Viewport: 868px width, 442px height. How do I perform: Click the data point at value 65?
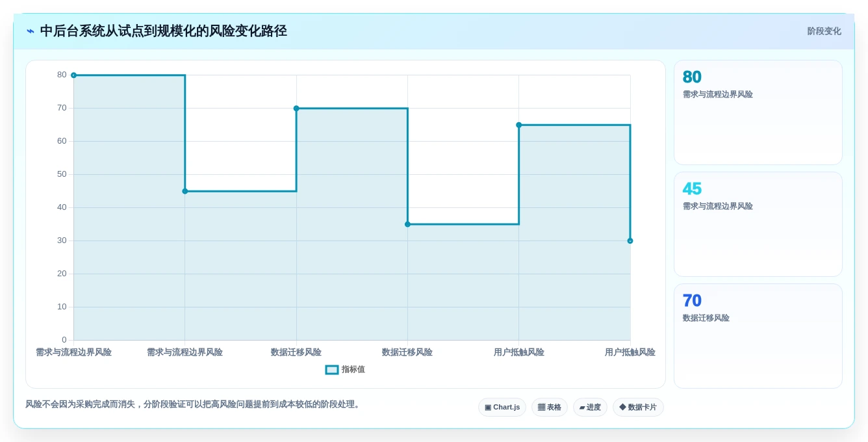pyautogui.click(x=518, y=125)
